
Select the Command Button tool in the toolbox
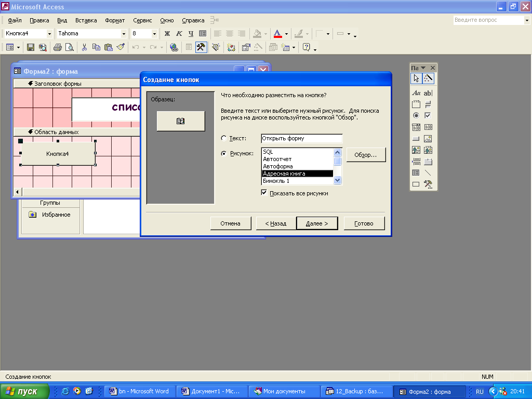pyautogui.click(x=416, y=139)
